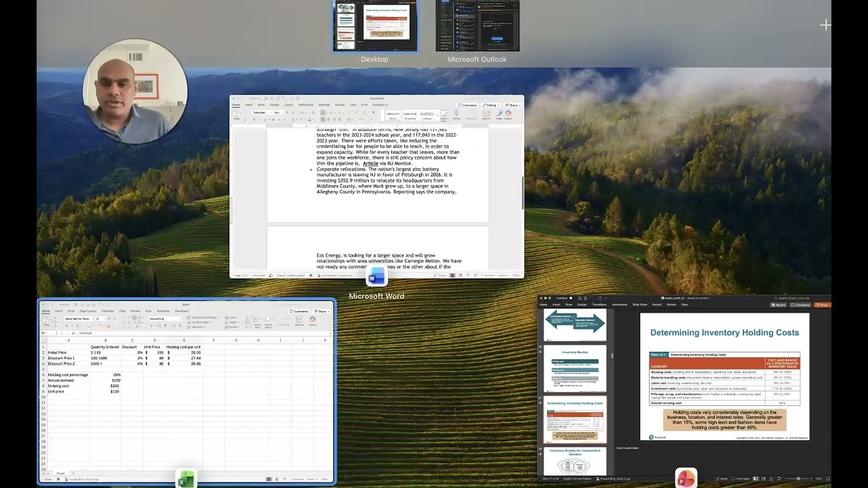Open Excel's Formulas tab
Image resolution: width=868 pixels, height=488 pixels.
108,311
